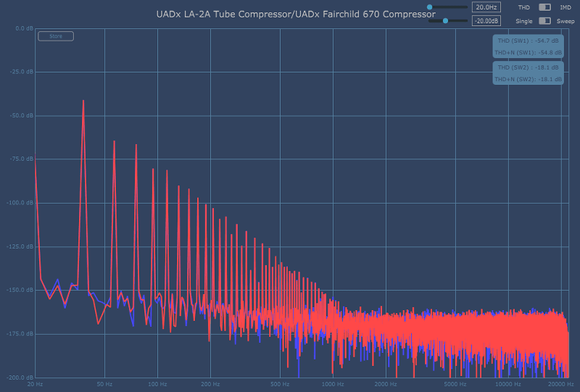The height and width of the screenshot is (392, 580).
Task: Click the Sweep label
Action: click(565, 21)
